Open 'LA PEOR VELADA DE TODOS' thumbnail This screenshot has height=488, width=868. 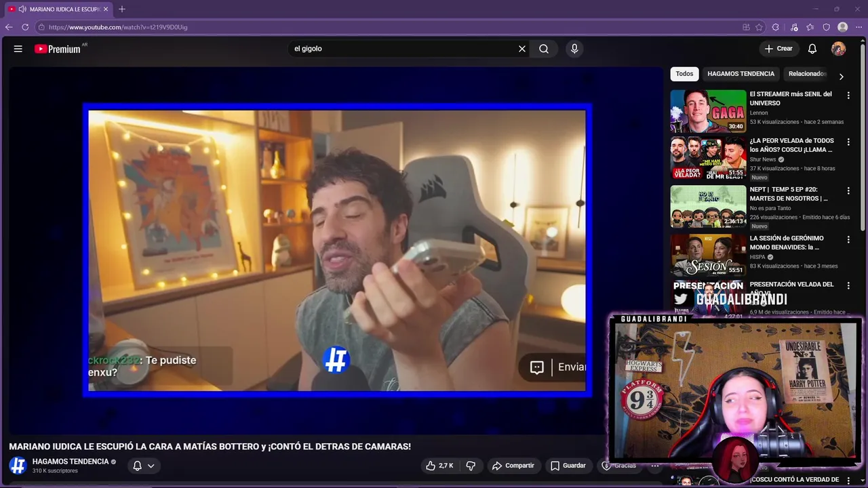point(708,158)
